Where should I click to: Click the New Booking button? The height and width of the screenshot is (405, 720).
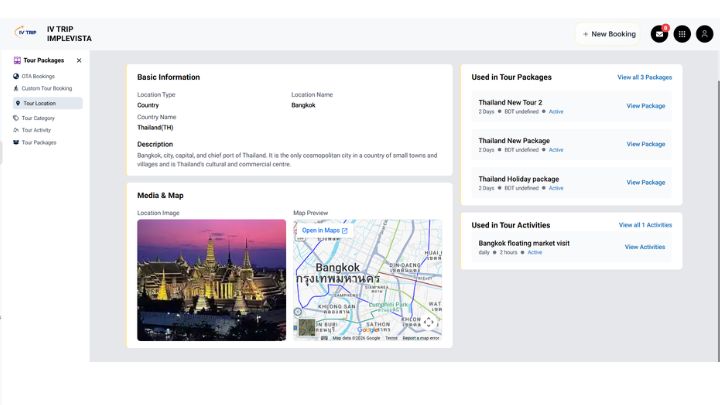click(608, 34)
